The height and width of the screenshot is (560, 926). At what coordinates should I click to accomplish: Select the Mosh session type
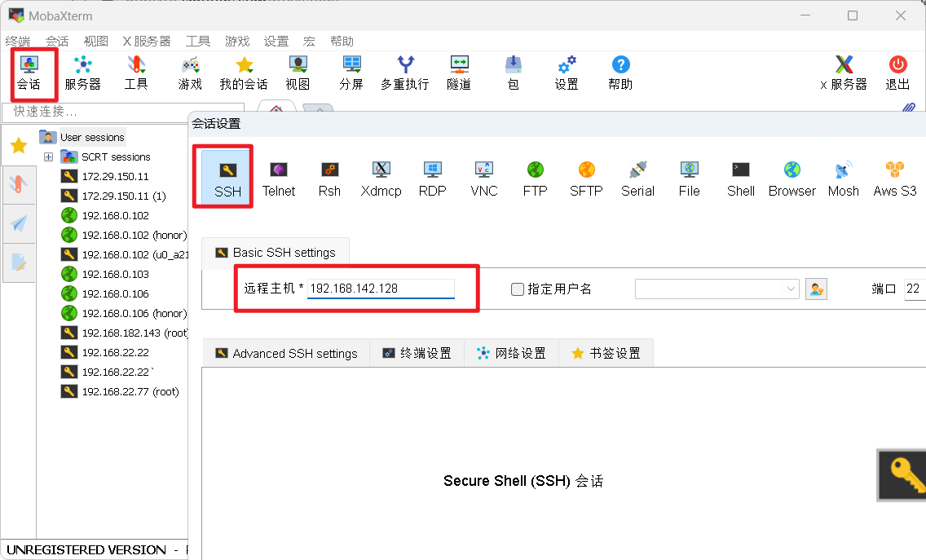(x=844, y=179)
